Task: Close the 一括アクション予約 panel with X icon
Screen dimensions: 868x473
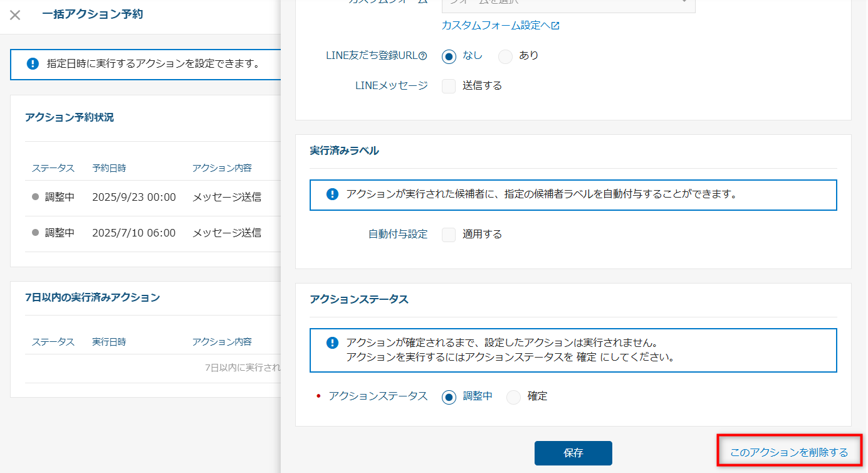Action: (x=15, y=15)
